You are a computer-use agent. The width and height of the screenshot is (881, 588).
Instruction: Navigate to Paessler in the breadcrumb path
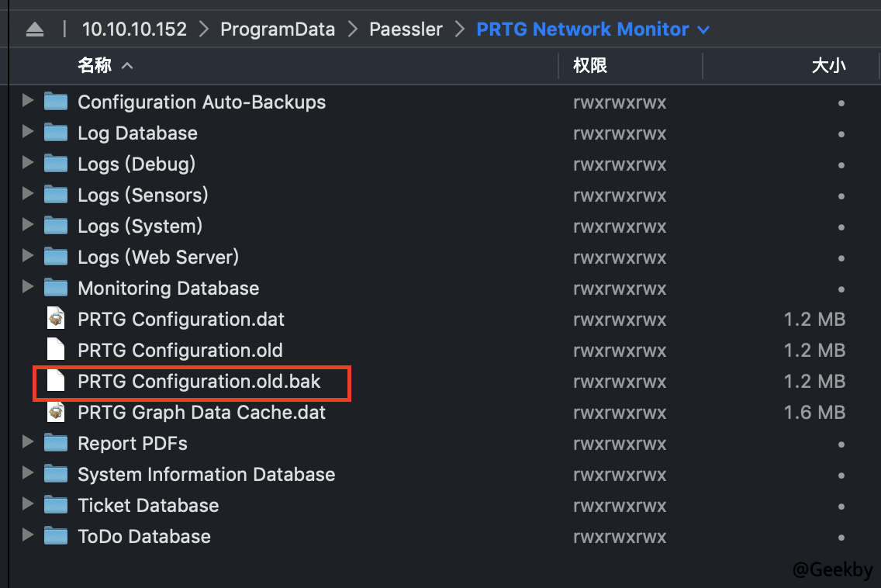point(406,29)
